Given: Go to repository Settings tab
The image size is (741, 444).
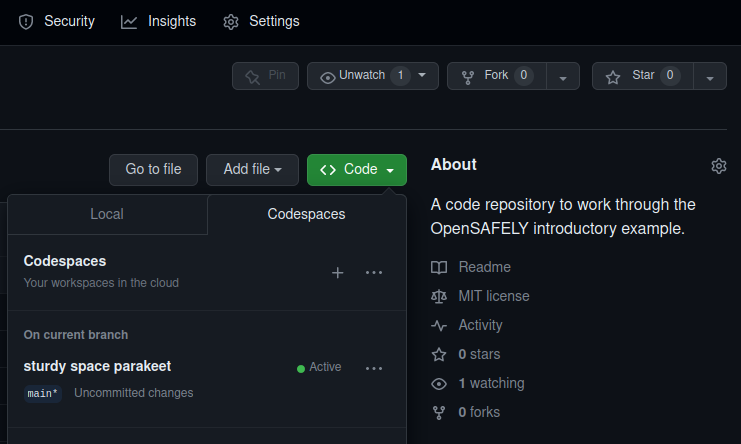Looking at the screenshot, I should click(x=261, y=21).
